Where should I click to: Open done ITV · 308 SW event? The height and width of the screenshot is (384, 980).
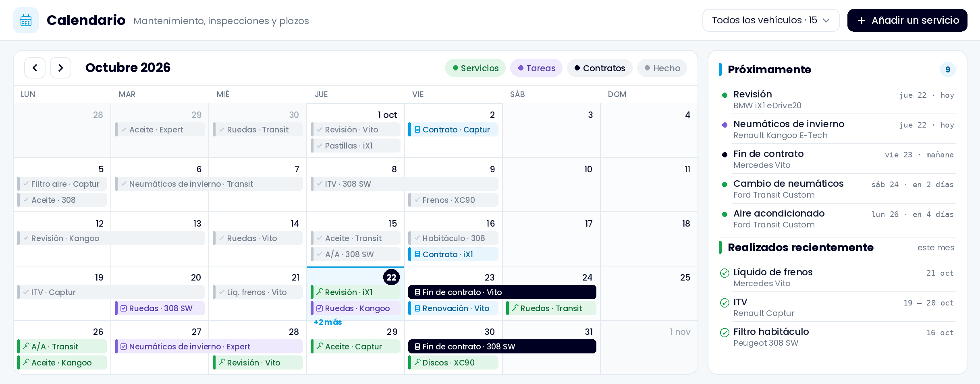click(x=405, y=184)
